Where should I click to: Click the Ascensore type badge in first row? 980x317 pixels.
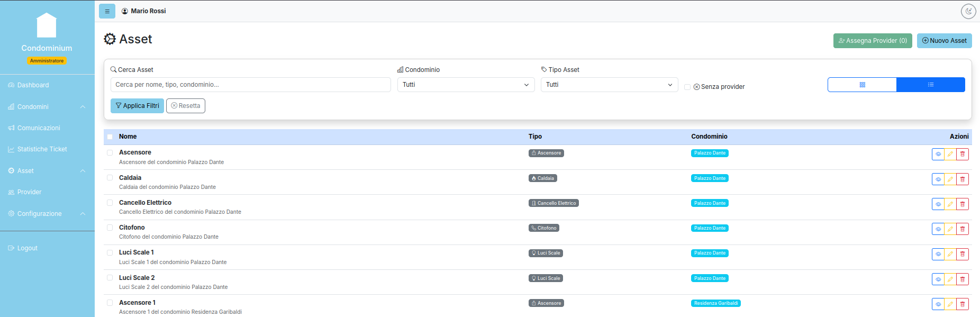[x=546, y=153]
